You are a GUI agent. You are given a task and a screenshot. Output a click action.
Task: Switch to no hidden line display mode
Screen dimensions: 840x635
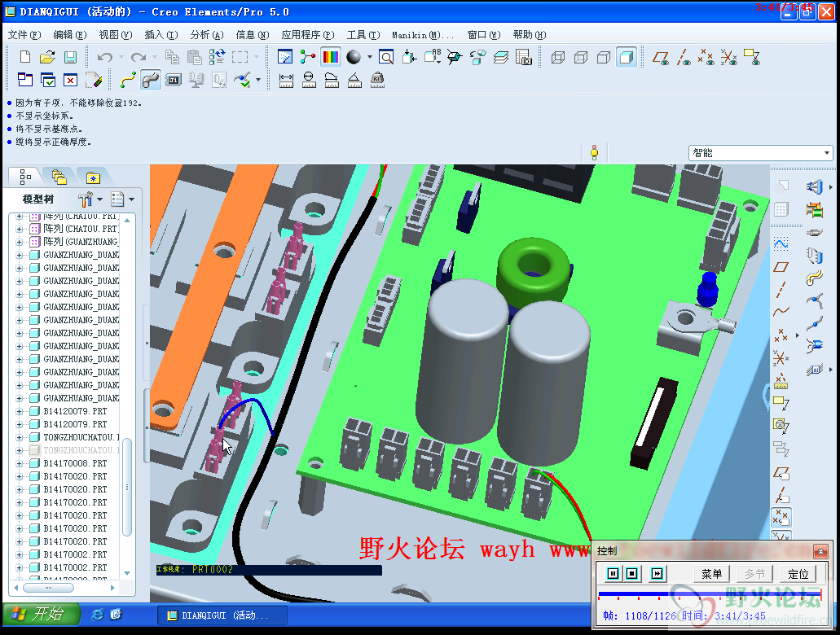[x=603, y=57]
